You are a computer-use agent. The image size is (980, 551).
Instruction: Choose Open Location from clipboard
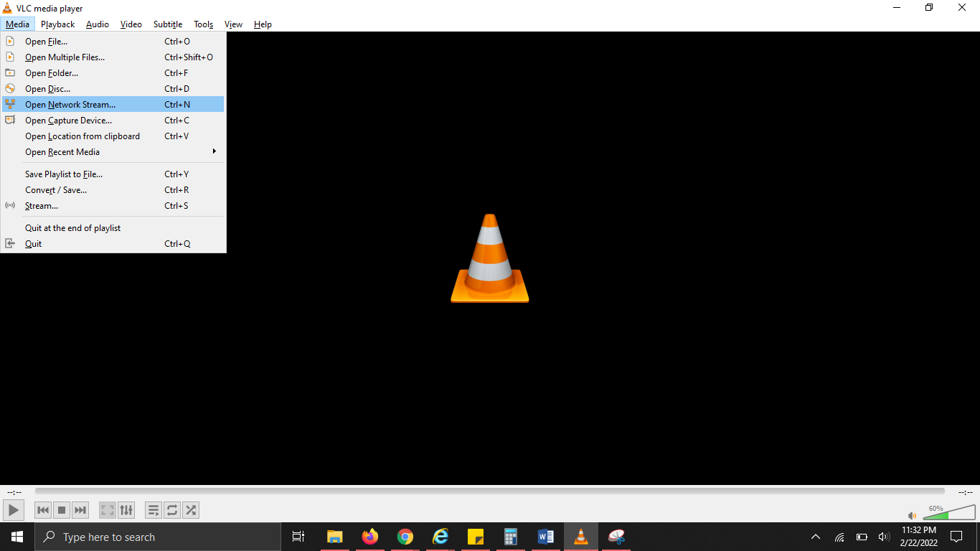113,136
